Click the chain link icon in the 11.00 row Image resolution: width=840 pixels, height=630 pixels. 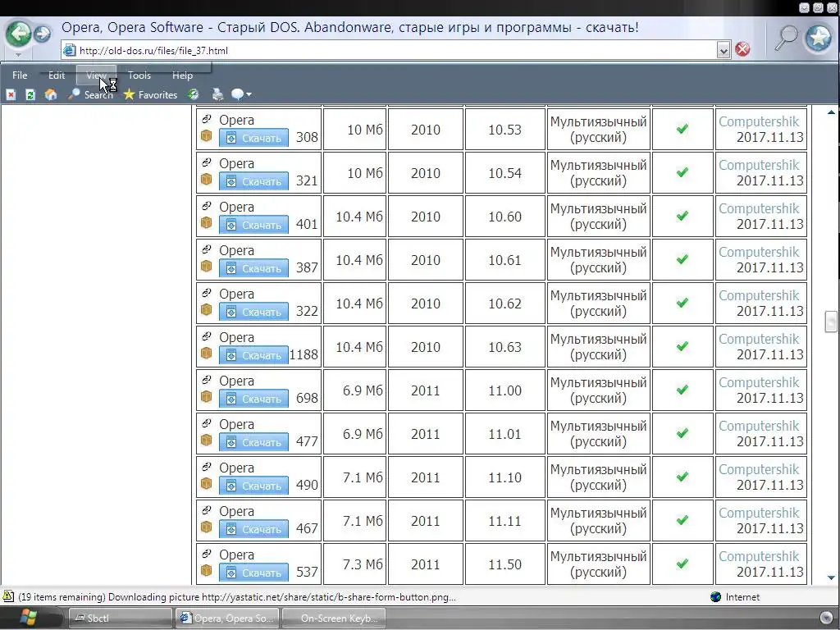(206, 379)
